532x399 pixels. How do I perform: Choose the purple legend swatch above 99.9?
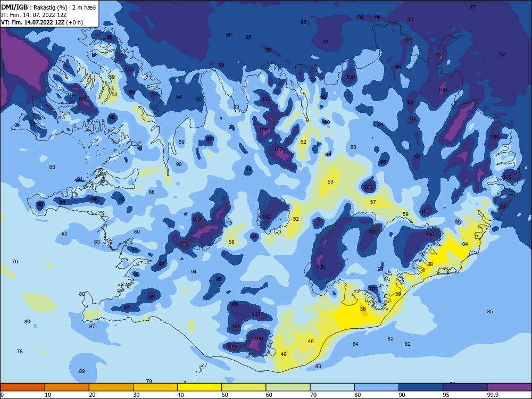pos(509,387)
